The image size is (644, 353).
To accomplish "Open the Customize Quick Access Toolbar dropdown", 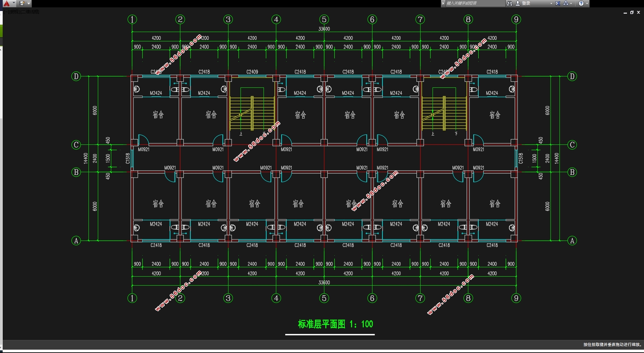I will pos(29,3).
